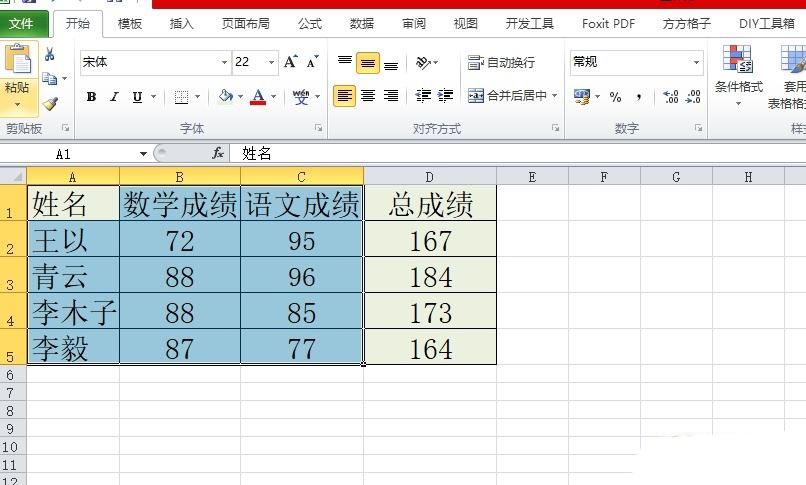Toggle align text left
Screen dimensions: 806x485
click(344, 96)
